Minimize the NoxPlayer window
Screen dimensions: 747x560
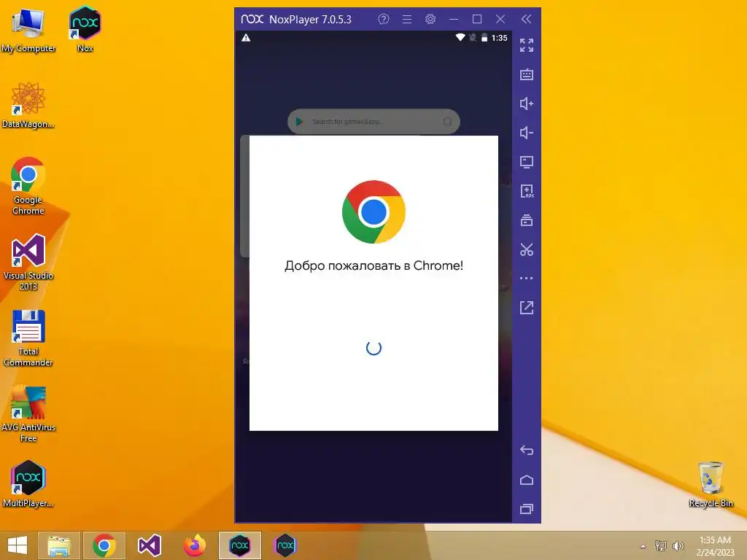click(454, 19)
